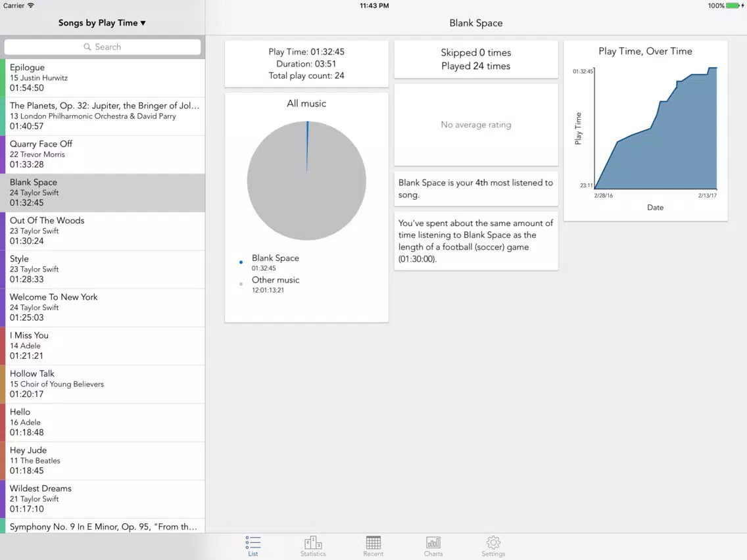Click the Blank Space pie legend entry
The width and height of the screenshot is (747, 560).
coord(270,262)
